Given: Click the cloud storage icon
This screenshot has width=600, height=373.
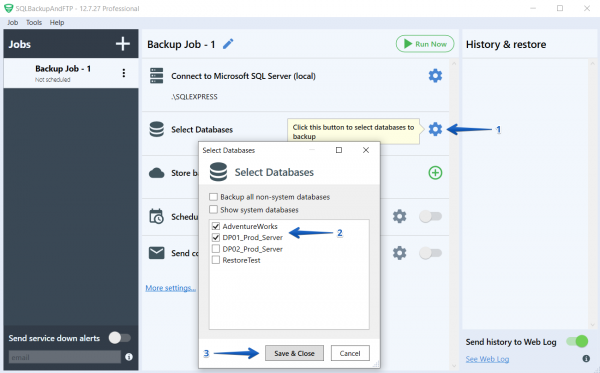Looking at the screenshot, I should (157, 173).
